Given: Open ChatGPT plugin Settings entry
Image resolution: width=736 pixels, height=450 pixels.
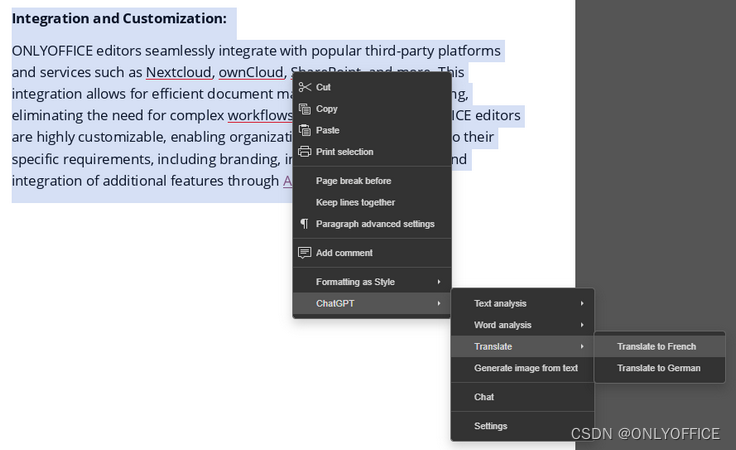Looking at the screenshot, I should coord(522,426).
